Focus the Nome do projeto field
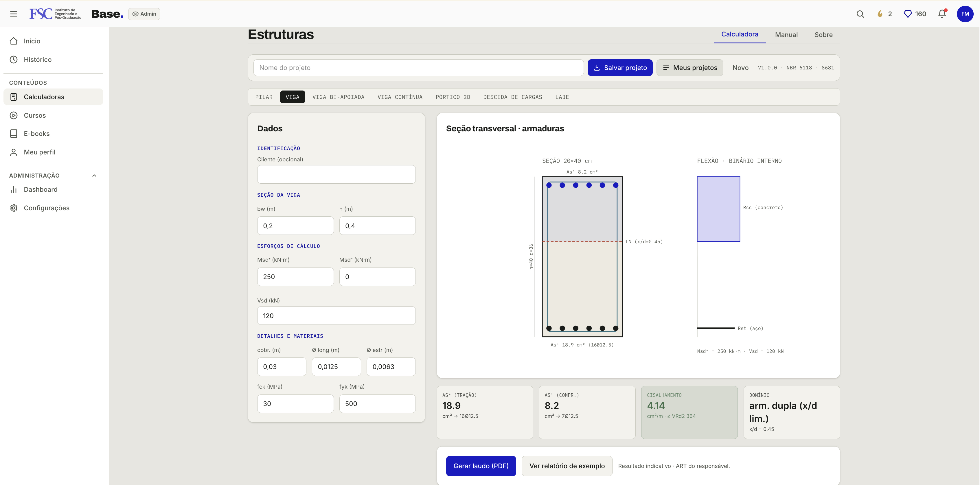 (418, 68)
